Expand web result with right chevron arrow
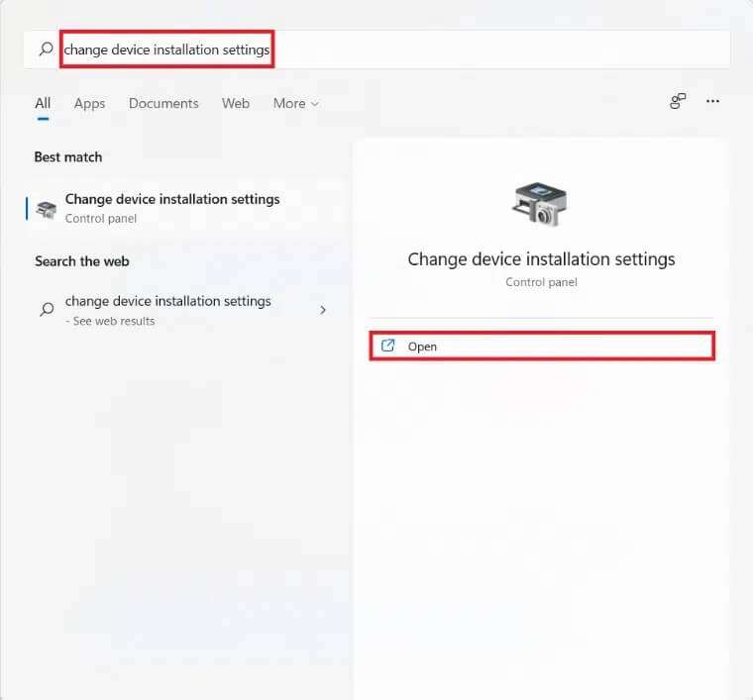Viewport: 753px width, 700px height. tap(323, 310)
